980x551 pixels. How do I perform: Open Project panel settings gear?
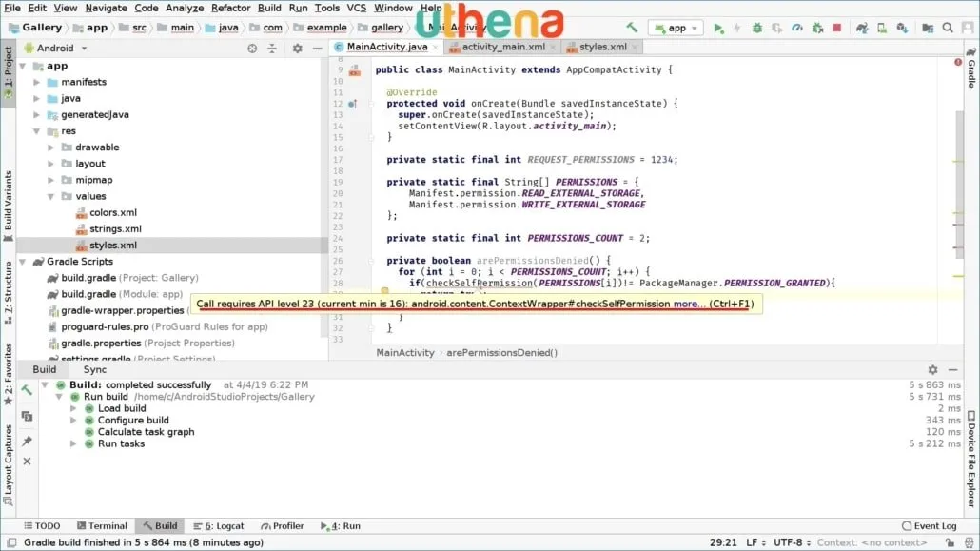pos(298,49)
